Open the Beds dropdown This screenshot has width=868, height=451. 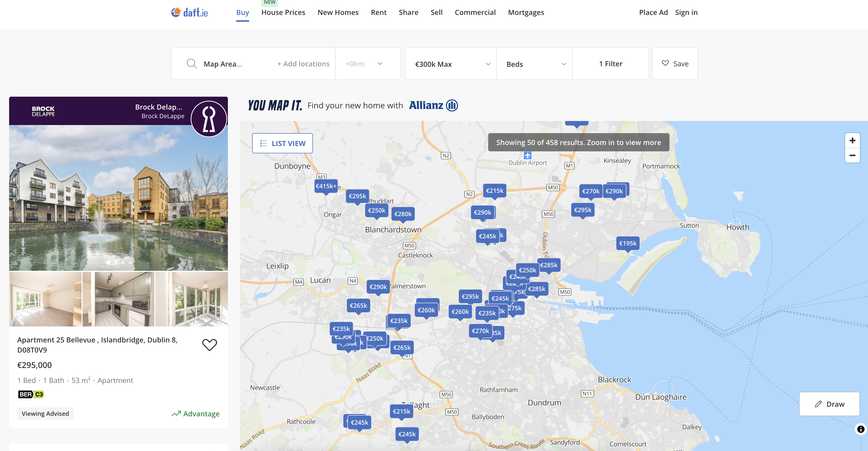click(x=535, y=64)
